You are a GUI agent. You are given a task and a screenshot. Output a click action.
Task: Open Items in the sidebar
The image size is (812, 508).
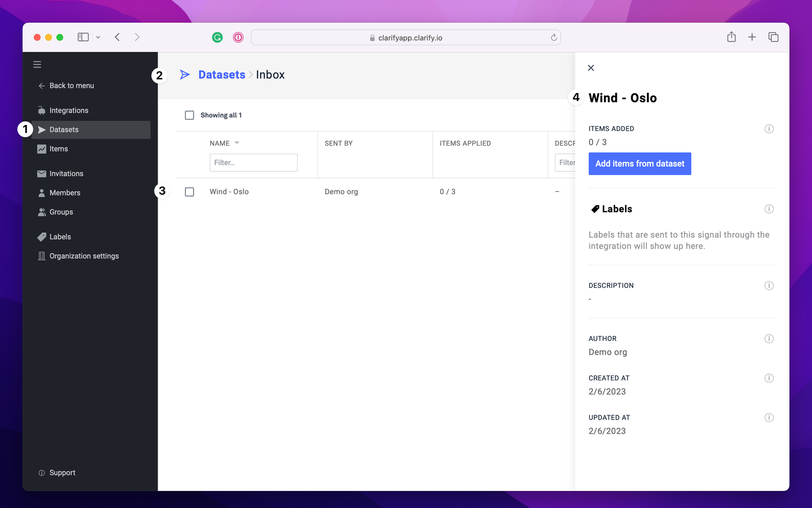pyautogui.click(x=53, y=149)
